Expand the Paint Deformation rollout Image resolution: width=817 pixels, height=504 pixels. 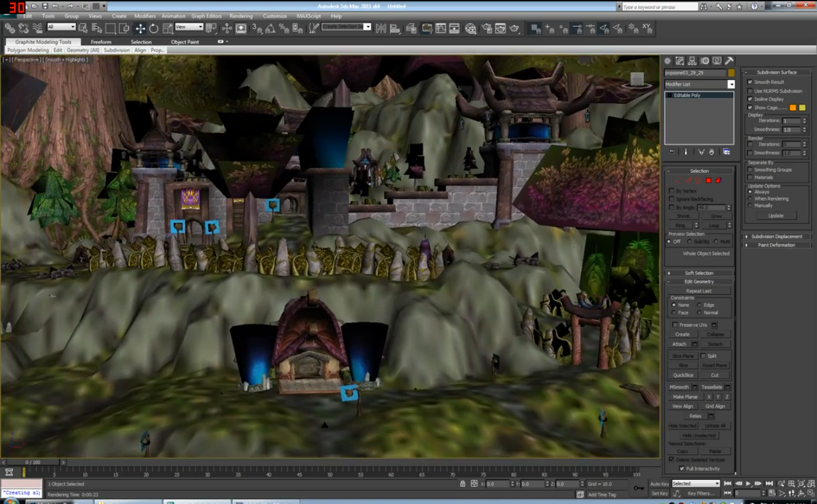pyautogui.click(x=776, y=245)
